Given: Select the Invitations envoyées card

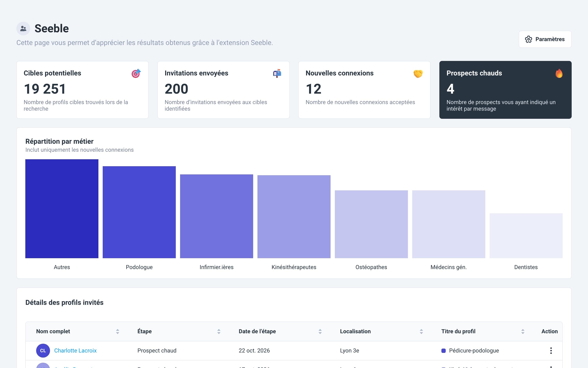Looking at the screenshot, I should tap(224, 90).
